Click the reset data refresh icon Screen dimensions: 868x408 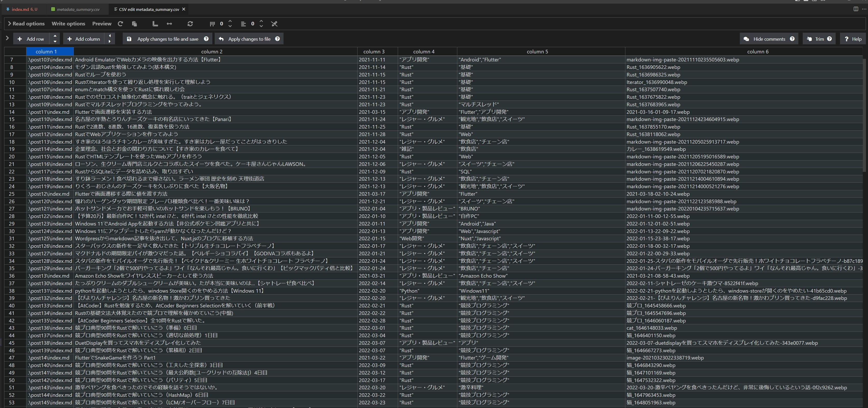(190, 24)
